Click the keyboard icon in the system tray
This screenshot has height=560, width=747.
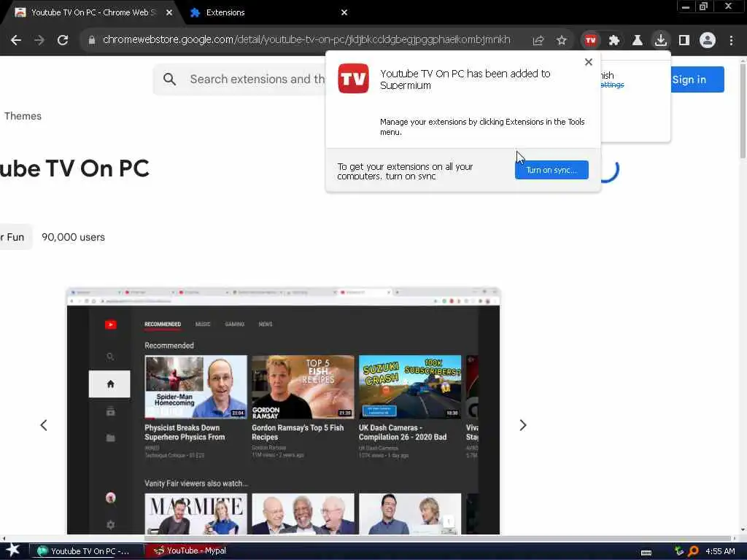(x=646, y=553)
